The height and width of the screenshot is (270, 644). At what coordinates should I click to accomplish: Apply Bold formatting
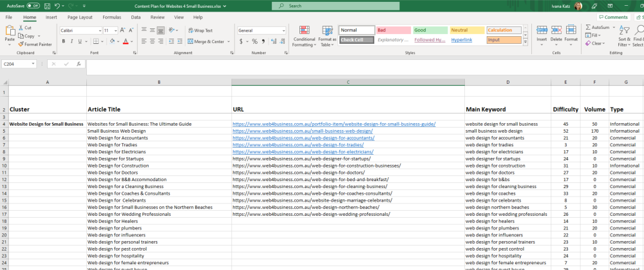point(63,41)
